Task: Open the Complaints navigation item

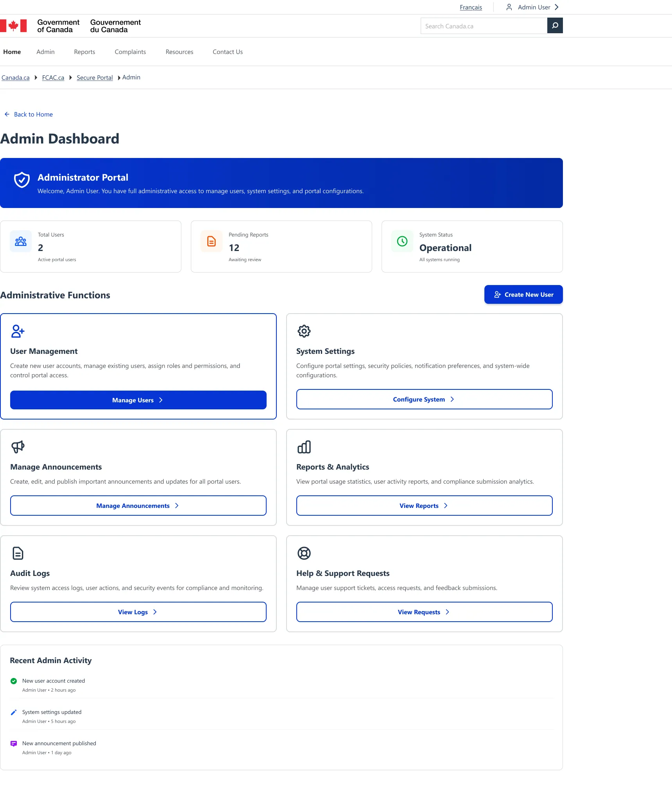Action: (130, 52)
